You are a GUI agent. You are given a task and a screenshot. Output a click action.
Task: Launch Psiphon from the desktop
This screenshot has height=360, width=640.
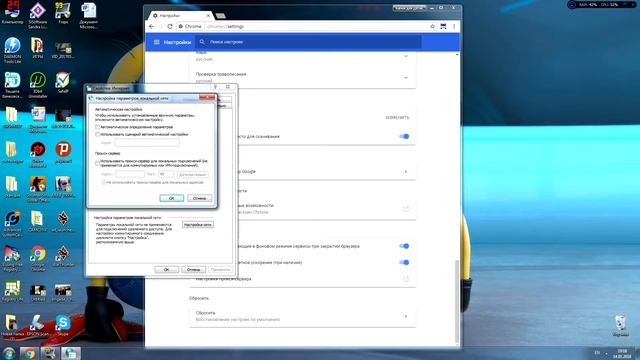tap(63, 152)
